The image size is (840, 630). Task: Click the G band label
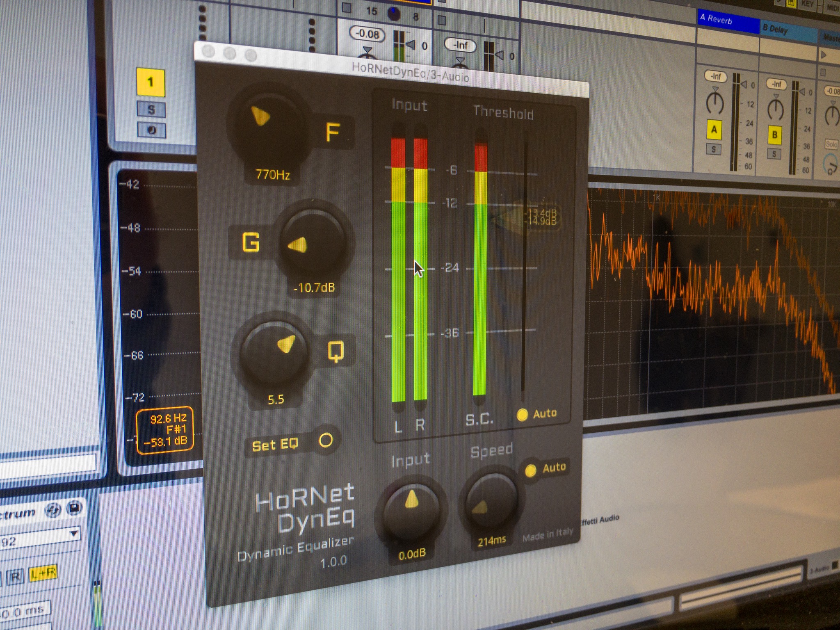(251, 242)
